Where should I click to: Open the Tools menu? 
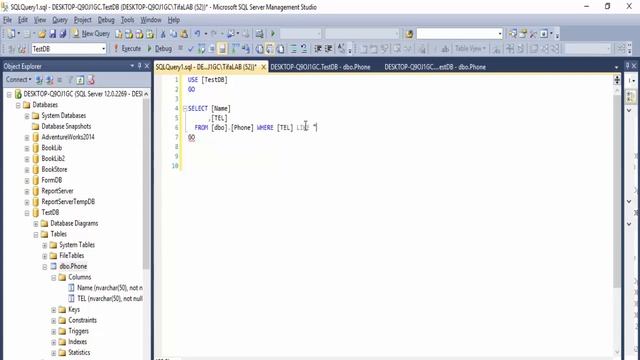point(127,20)
